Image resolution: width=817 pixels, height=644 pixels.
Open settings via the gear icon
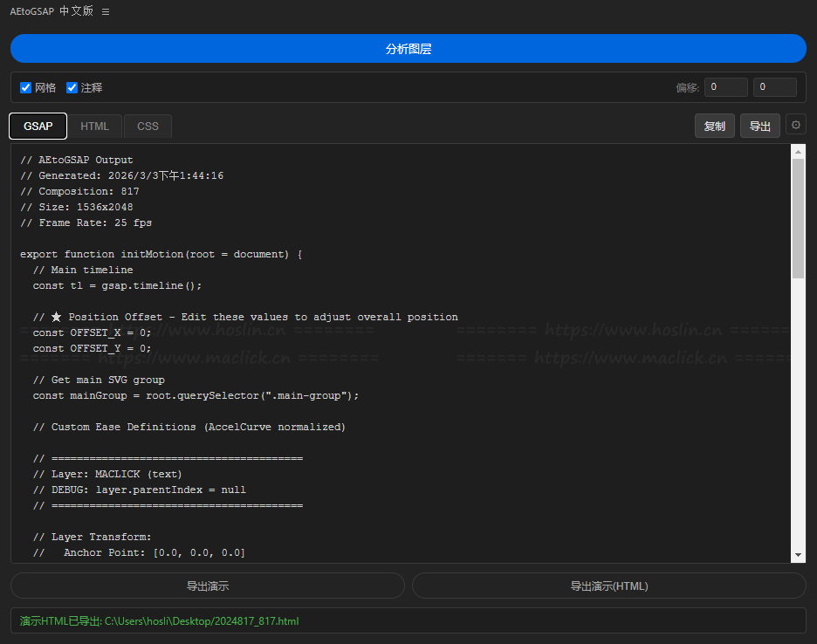coord(795,126)
